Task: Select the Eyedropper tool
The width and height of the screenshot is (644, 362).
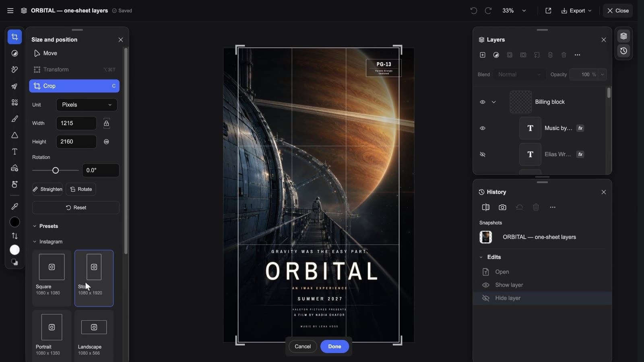Action: click(x=14, y=206)
